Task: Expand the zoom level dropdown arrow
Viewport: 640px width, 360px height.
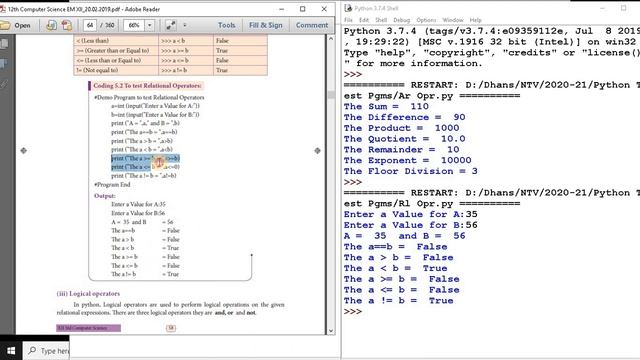Action: pyautogui.click(x=149, y=25)
